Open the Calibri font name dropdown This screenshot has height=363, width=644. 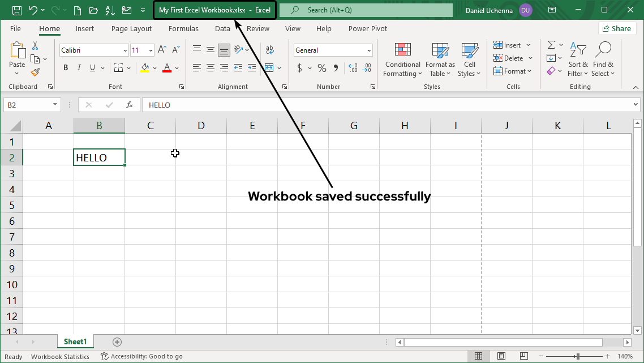[x=124, y=50]
